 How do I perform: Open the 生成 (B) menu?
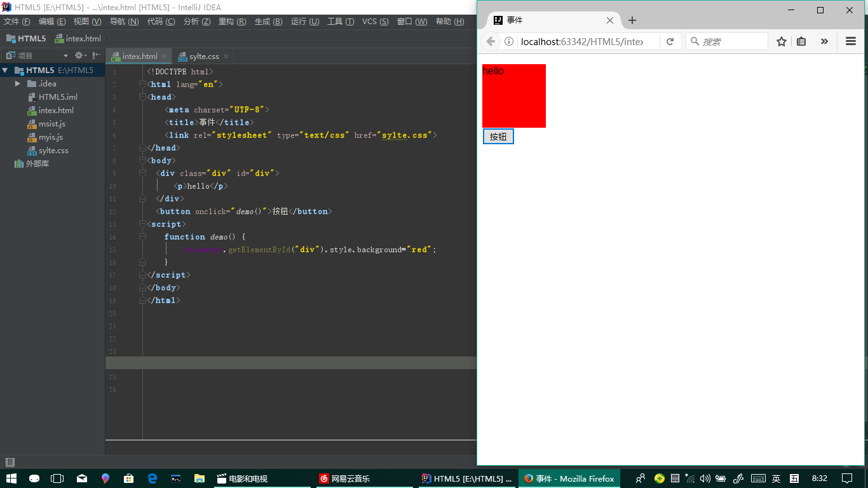(x=268, y=22)
